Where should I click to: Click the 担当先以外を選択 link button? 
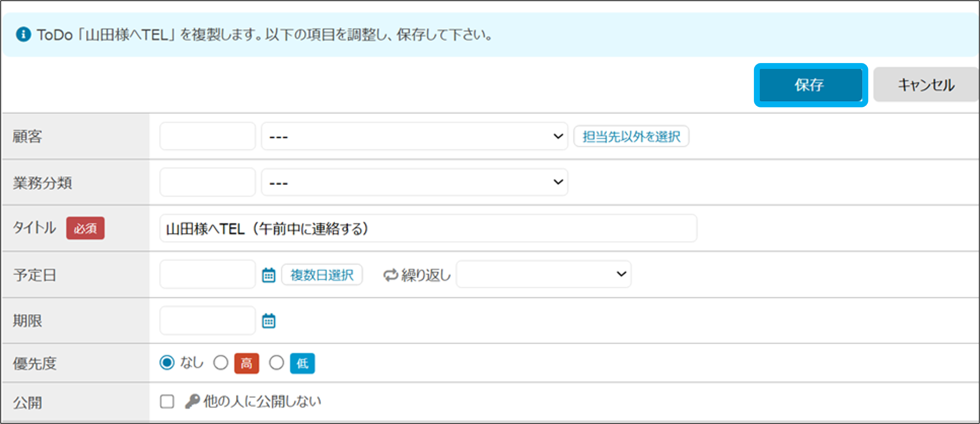631,136
